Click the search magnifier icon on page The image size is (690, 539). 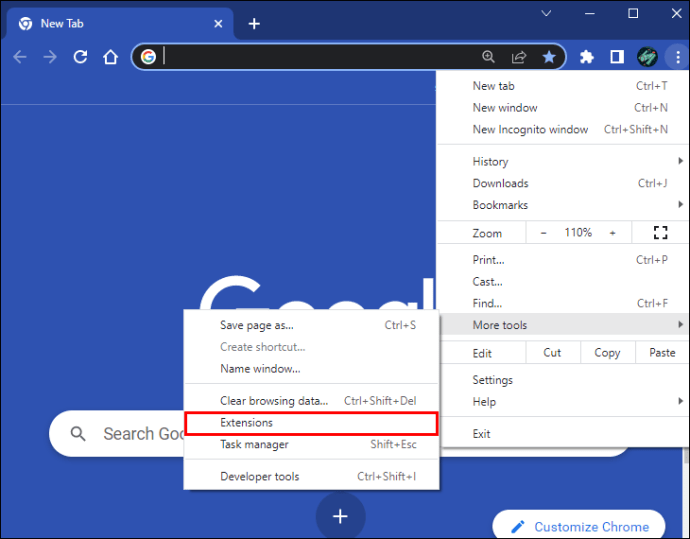(x=78, y=434)
